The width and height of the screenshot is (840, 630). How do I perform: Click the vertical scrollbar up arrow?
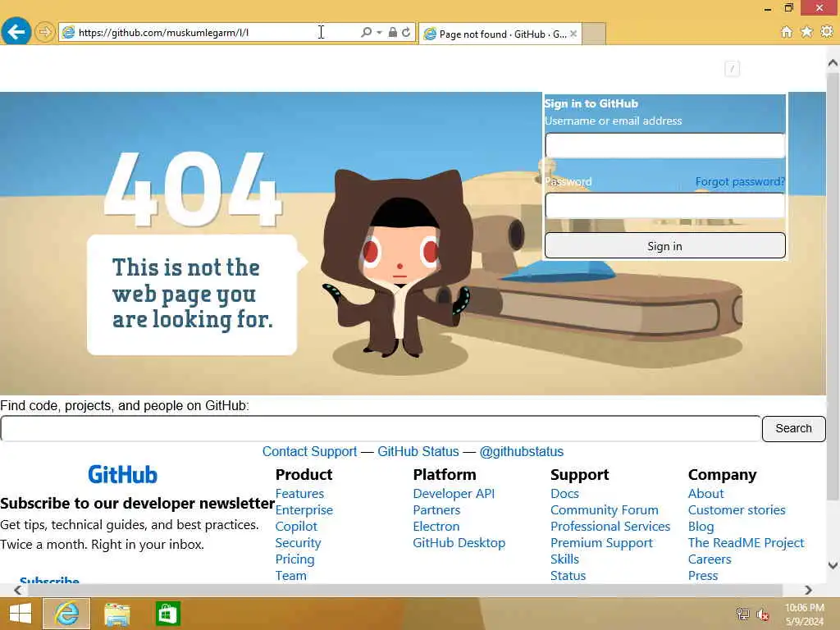(833, 63)
